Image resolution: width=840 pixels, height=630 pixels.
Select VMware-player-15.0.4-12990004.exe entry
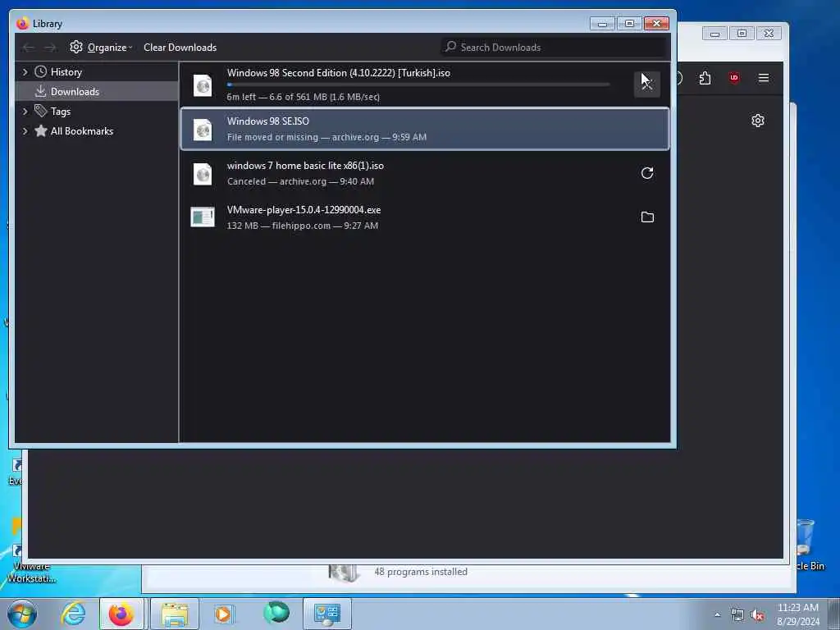425,217
